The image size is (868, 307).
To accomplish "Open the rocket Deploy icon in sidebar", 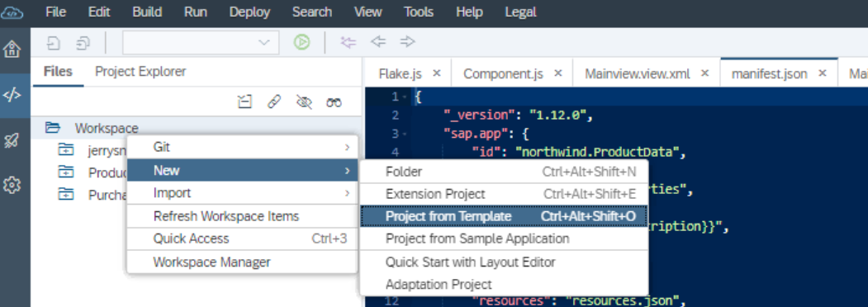I will 12,140.
